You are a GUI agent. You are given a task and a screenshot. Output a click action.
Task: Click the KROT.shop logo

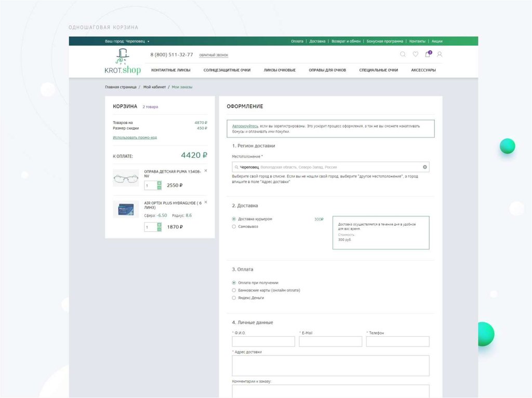123,61
